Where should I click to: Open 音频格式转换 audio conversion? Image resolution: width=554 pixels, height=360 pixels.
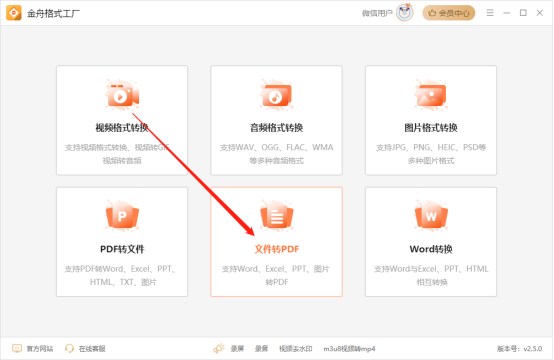[x=276, y=128]
